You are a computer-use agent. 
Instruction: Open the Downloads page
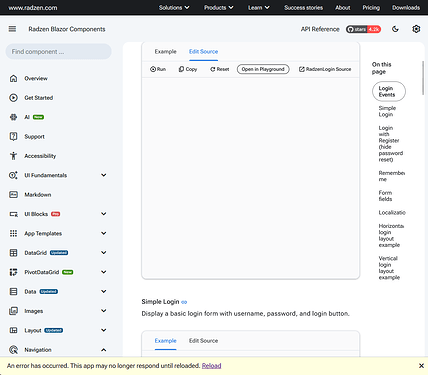406,7
